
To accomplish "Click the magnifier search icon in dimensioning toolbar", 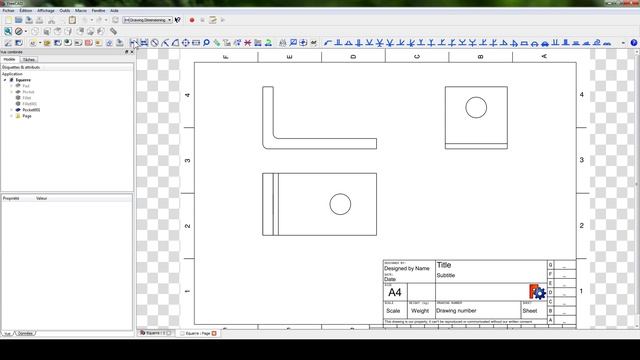I will click(206, 43).
